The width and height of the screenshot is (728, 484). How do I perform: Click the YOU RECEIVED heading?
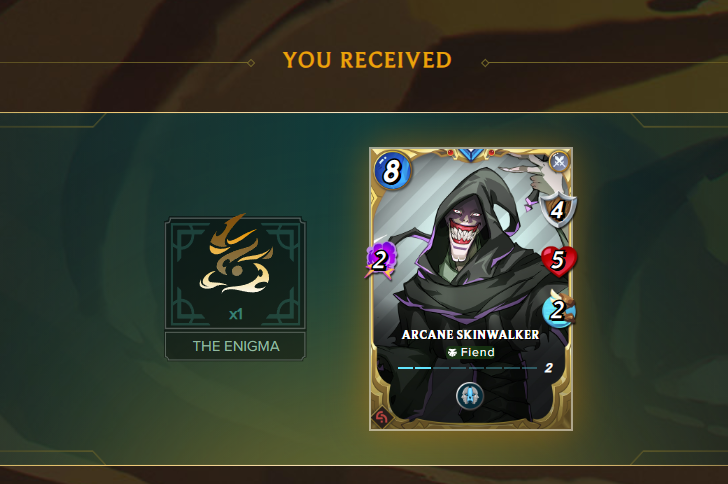click(x=367, y=60)
